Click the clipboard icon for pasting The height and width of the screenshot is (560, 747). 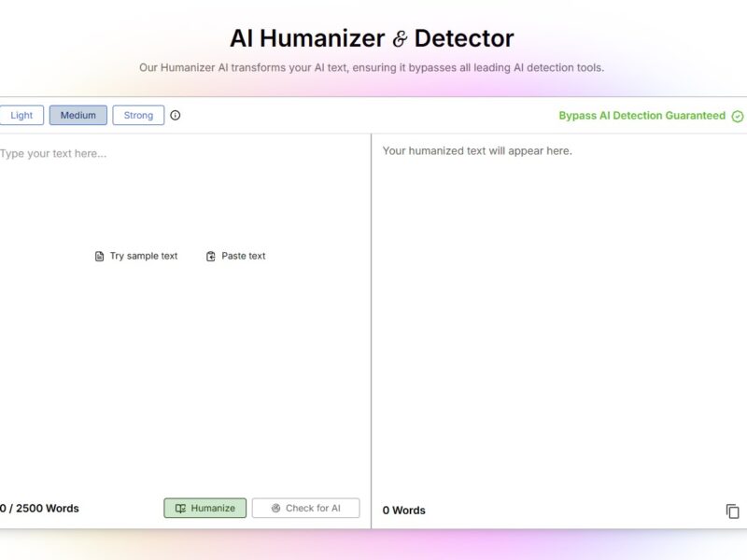(x=211, y=256)
